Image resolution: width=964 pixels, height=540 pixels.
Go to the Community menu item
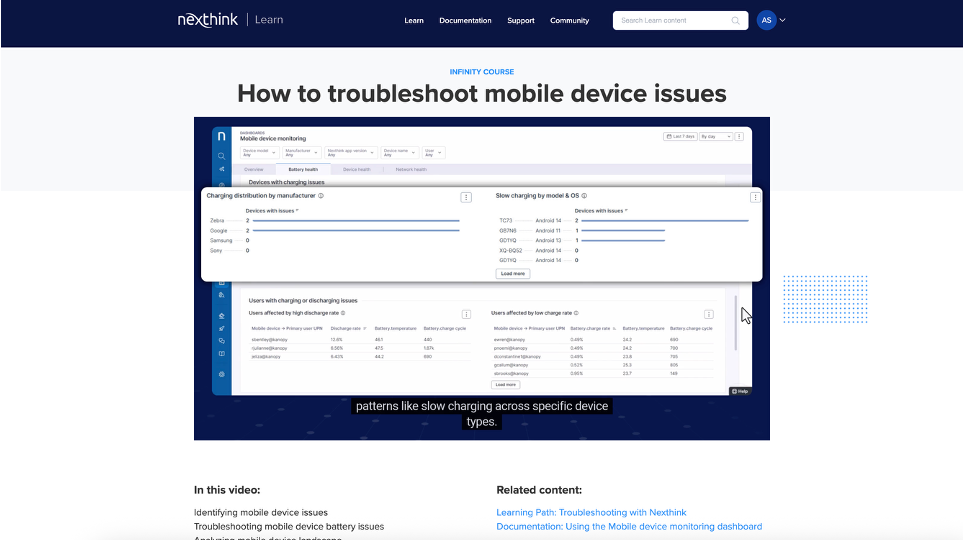coord(569,20)
